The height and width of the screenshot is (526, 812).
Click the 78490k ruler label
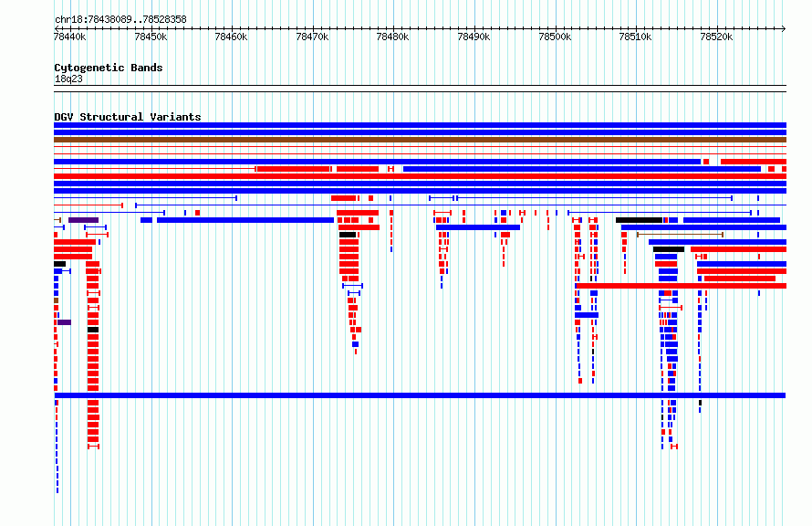(474, 37)
